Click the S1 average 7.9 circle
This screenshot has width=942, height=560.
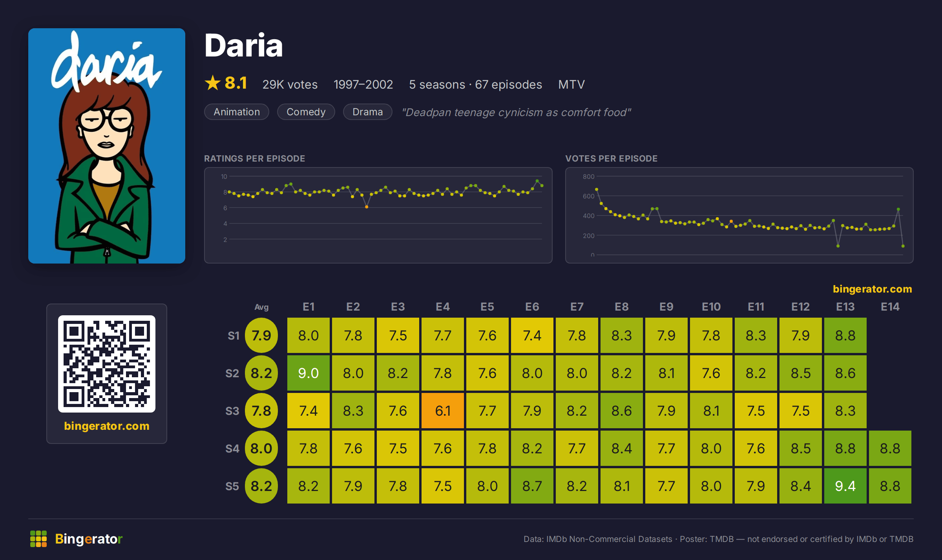pos(261,335)
